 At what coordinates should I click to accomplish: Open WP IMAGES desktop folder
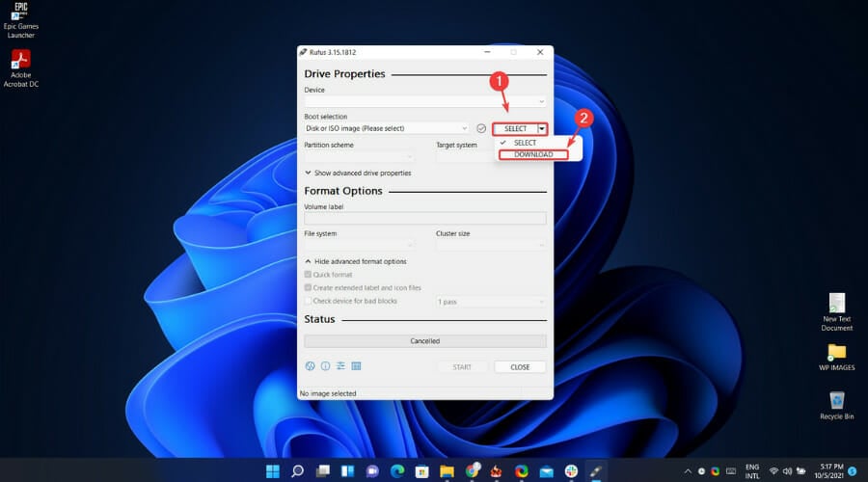point(836,357)
